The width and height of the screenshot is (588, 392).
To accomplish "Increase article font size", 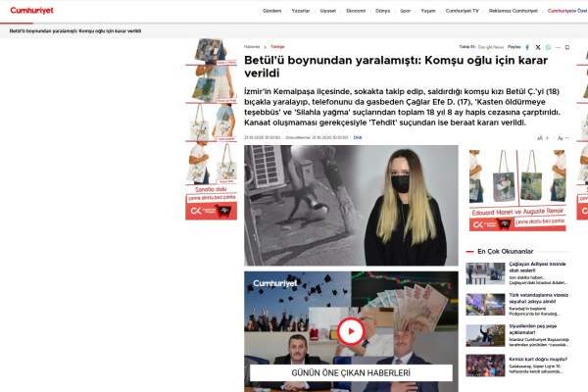I will click(543, 138).
